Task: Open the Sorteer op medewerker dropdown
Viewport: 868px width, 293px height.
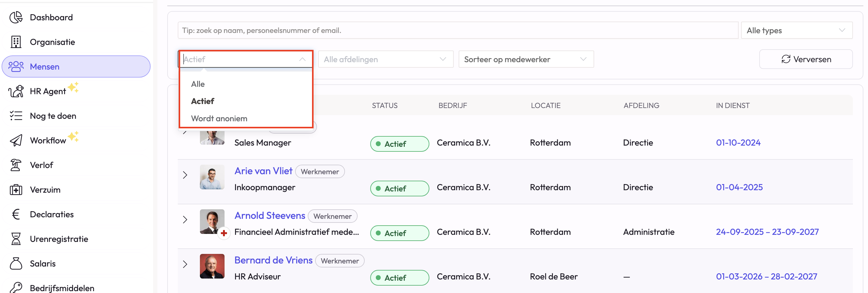Action: pos(526,59)
